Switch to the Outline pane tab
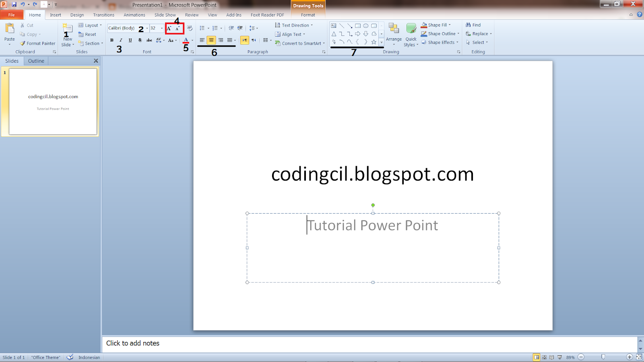The width and height of the screenshot is (644, 362). tap(36, 61)
